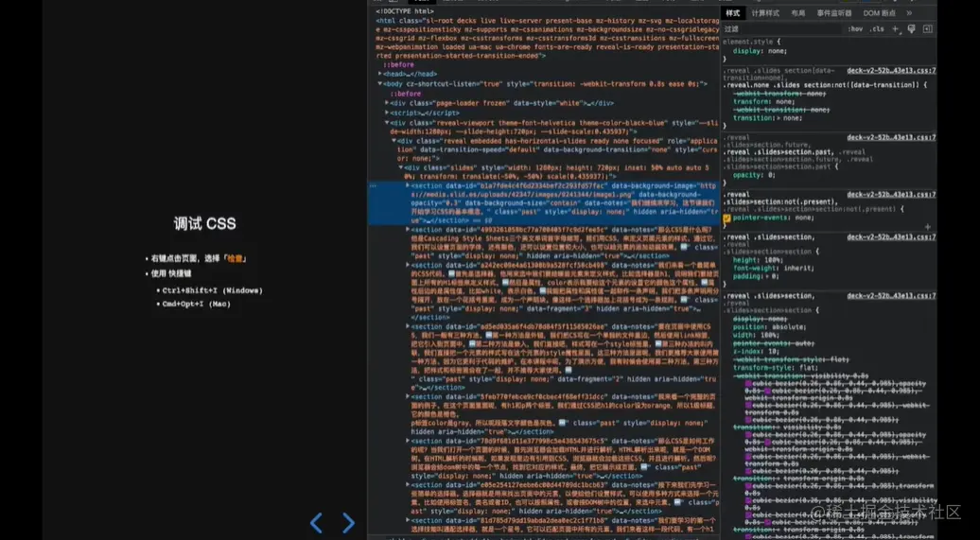980x540 pixels.
Task: Click the opacity: 0 declaration
Action: 753,176
